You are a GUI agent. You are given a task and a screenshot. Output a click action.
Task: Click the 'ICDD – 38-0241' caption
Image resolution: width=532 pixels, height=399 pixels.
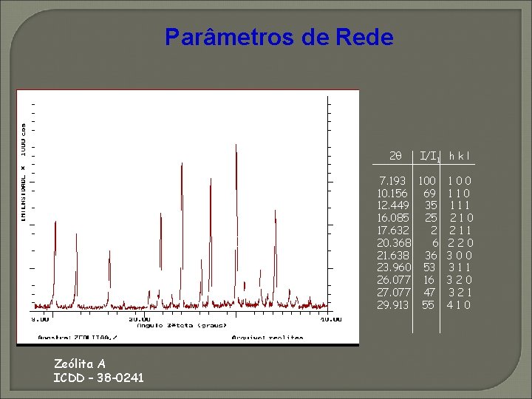[99, 378]
